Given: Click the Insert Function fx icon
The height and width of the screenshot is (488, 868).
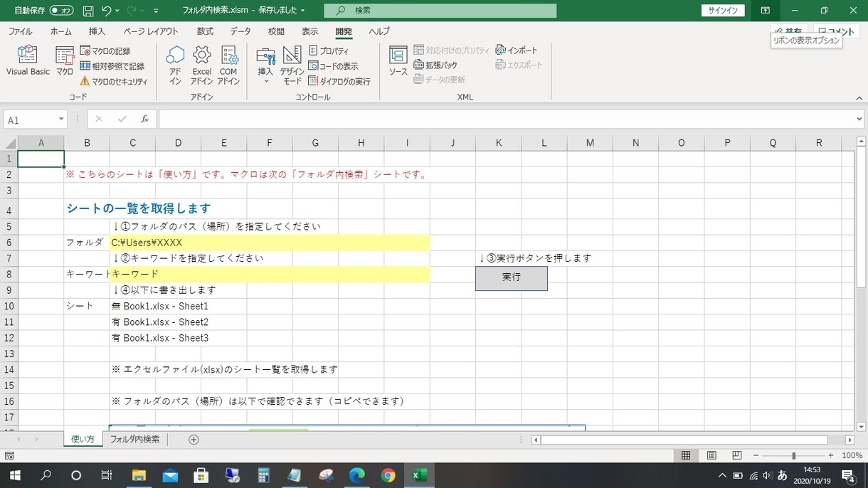Looking at the screenshot, I should point(144,120).
